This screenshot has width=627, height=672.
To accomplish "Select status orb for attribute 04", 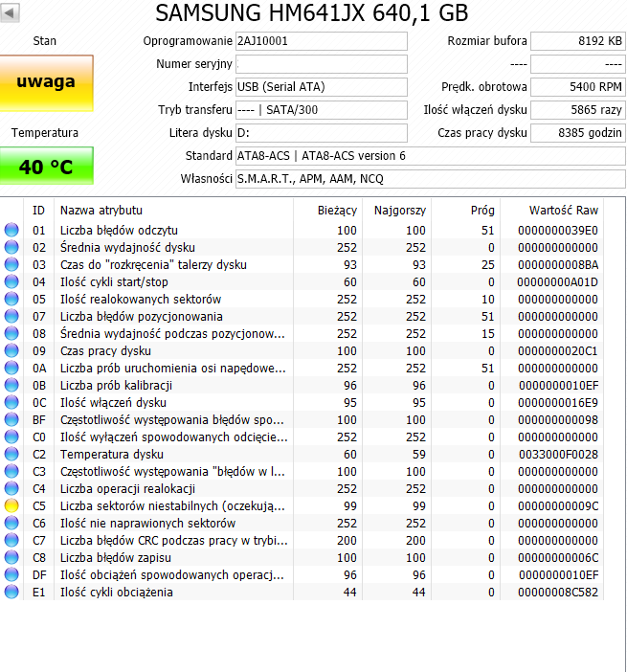I will [11, 281].
